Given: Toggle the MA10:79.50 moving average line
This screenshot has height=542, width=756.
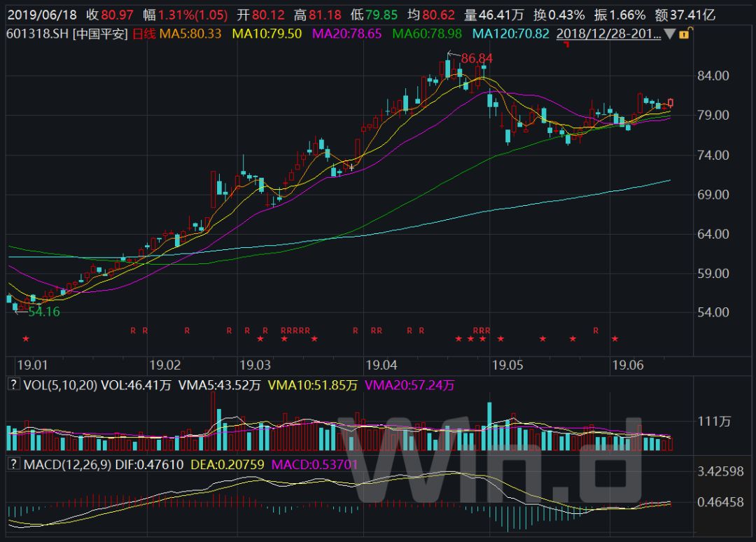Looking at the screenshot, I should 267,34.
